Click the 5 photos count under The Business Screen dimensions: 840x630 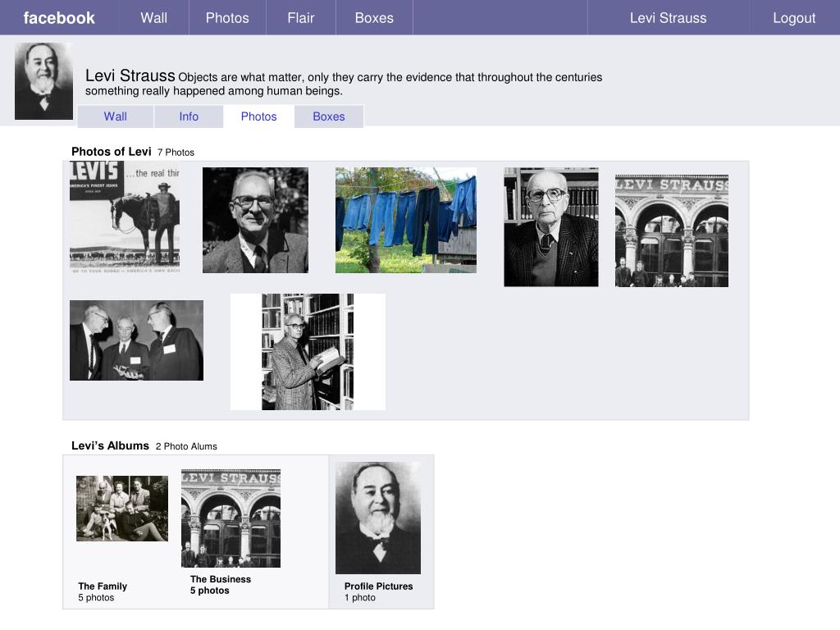(209, 591)
